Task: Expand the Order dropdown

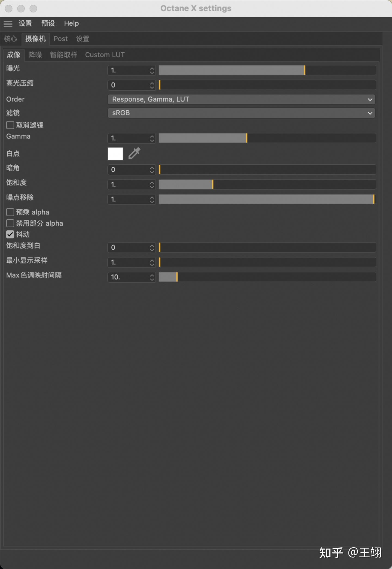Action: (x=241, y=99)
